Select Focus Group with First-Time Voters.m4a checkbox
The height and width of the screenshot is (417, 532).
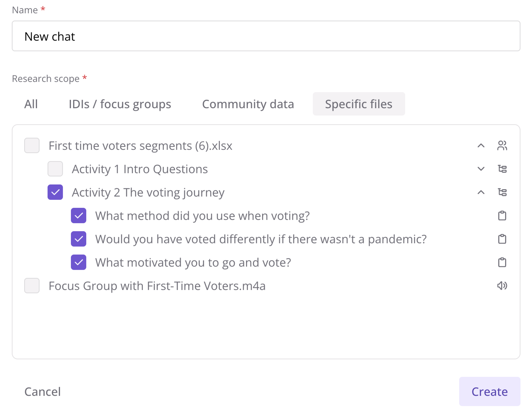pyautogui.click(x=32, y=286)
